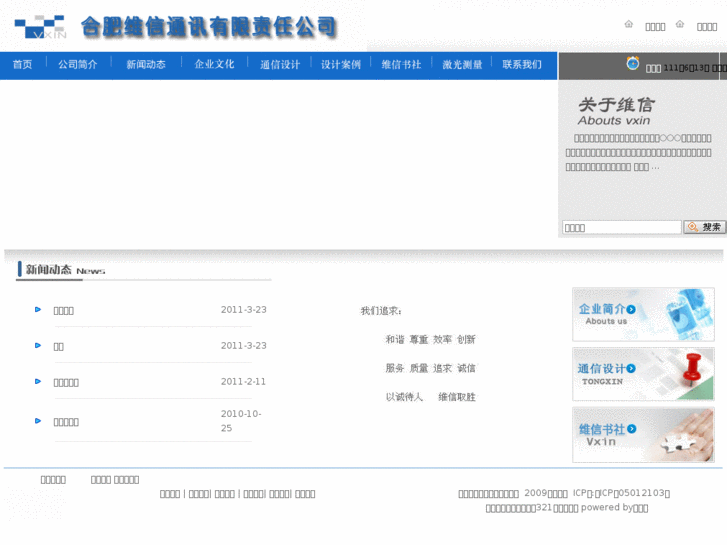
Task: Open the 维信书社 Vxin puzzle banner
Action: pyautogui.click(x=643, y=435)
